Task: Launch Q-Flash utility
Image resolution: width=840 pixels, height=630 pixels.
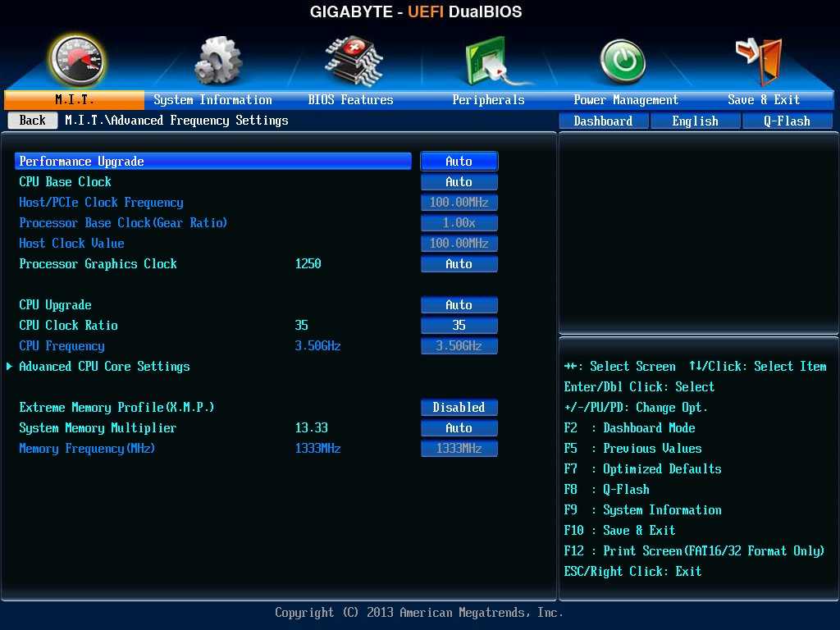Action: [787, 121]
